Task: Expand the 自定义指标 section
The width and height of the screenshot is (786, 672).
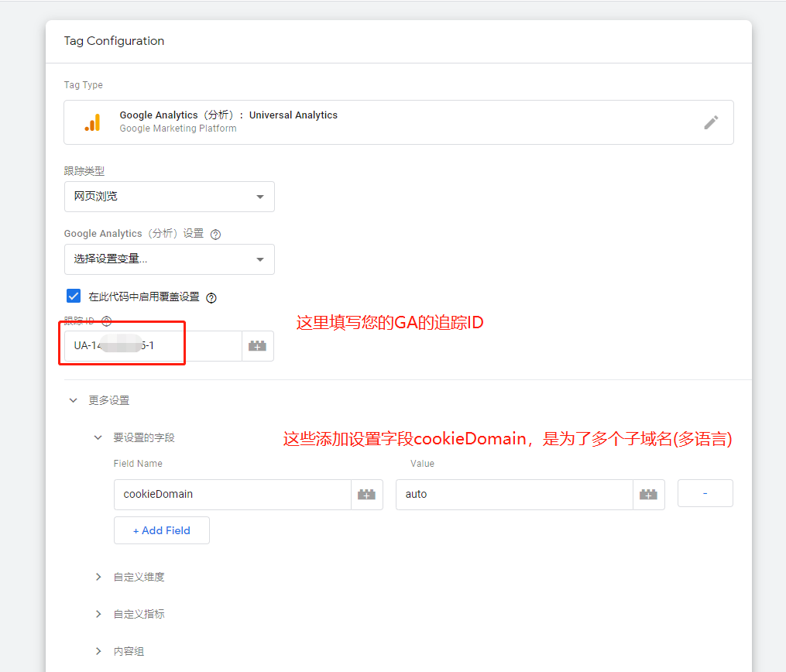Action: pos(98,614)
